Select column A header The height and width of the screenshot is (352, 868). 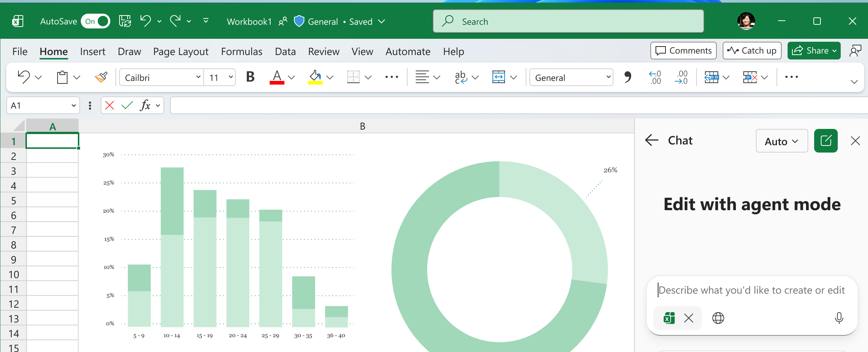(x=52, y=126)
